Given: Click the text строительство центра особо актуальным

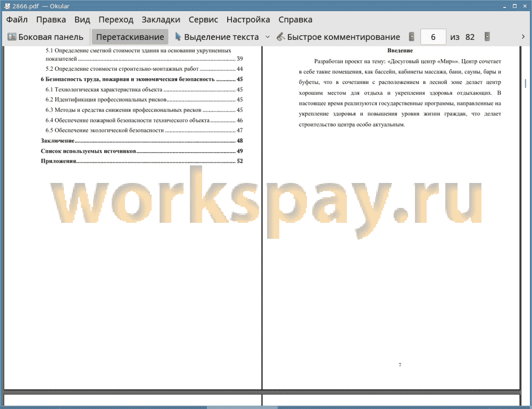Looking at the screenshot, I should [352, 124].
